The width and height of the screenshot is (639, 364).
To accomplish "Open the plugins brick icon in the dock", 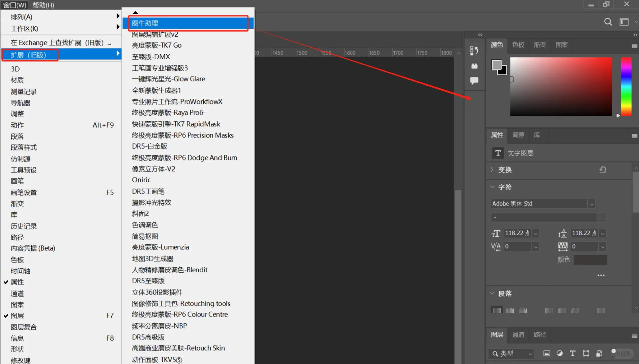I will pos(474,66).
